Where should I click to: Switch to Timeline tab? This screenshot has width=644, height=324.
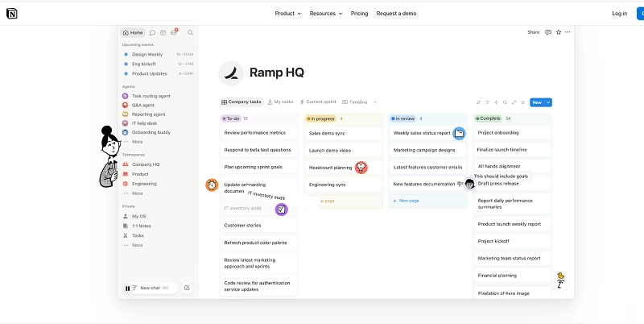point(355,102)
